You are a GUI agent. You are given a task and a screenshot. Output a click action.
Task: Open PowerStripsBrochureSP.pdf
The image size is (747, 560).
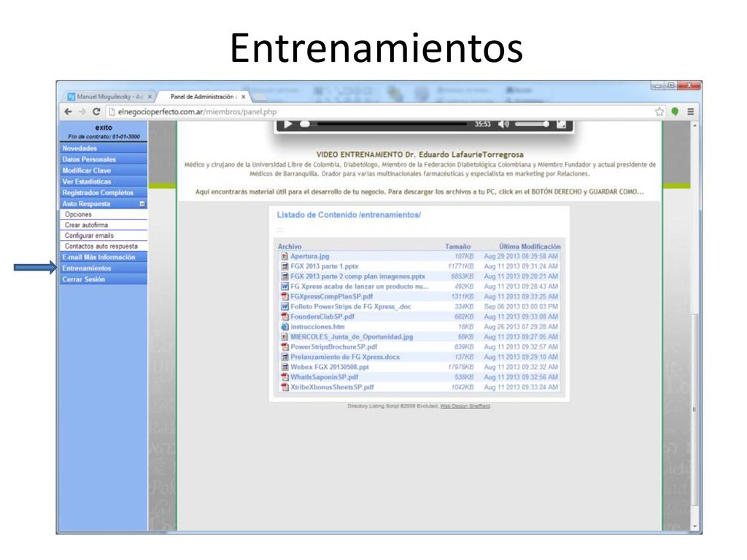coord(334,346)
